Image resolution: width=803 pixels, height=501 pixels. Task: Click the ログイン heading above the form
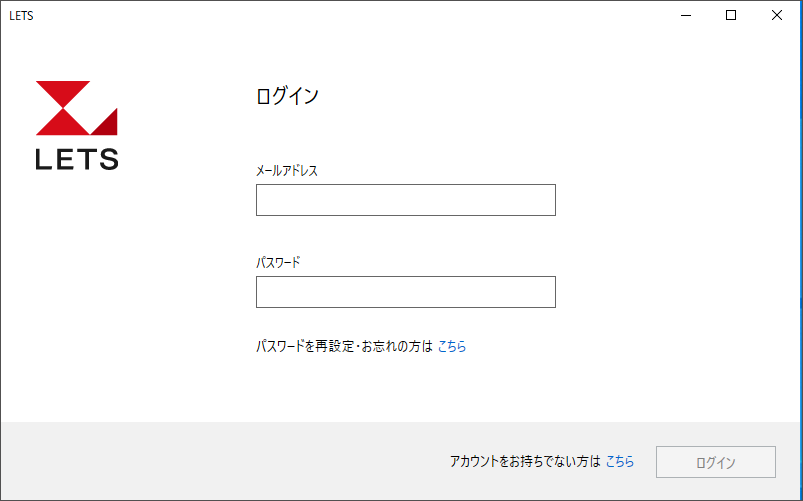[287, 97]
